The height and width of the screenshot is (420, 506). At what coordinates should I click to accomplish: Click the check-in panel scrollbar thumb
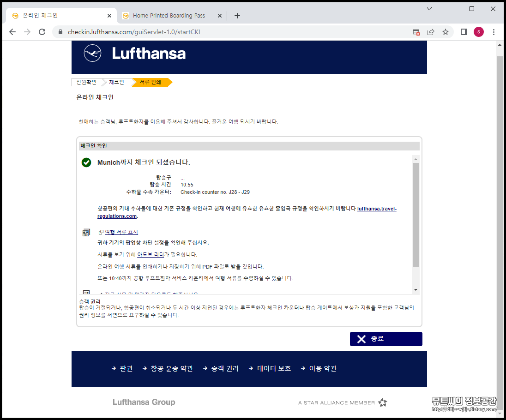(416, 215)
